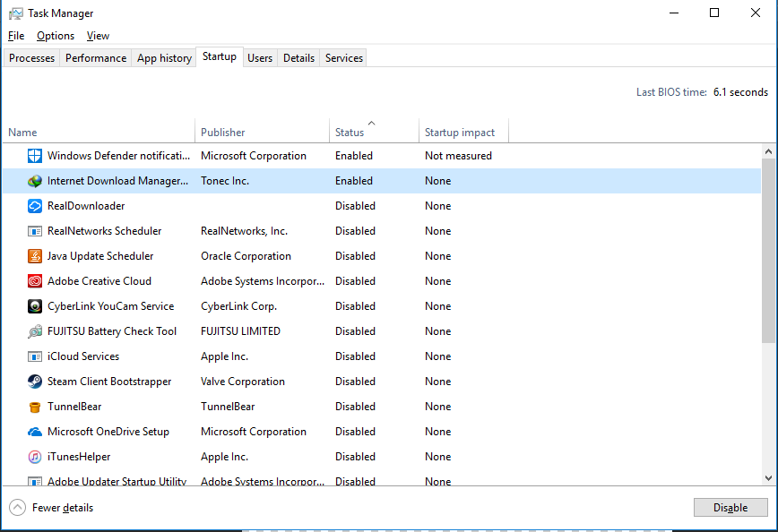This screenshot has height=532, width=778.
Task: Maximize the Task Manager window
Action: [x=714, y=13]
